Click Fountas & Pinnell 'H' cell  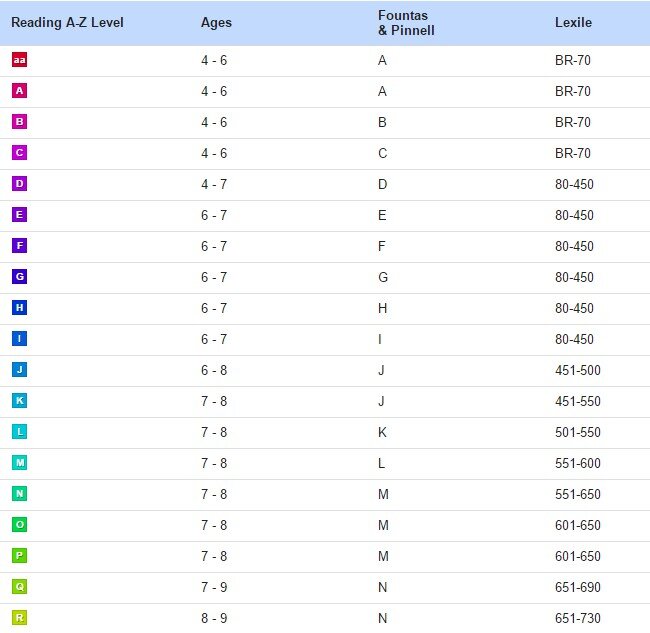382,308
